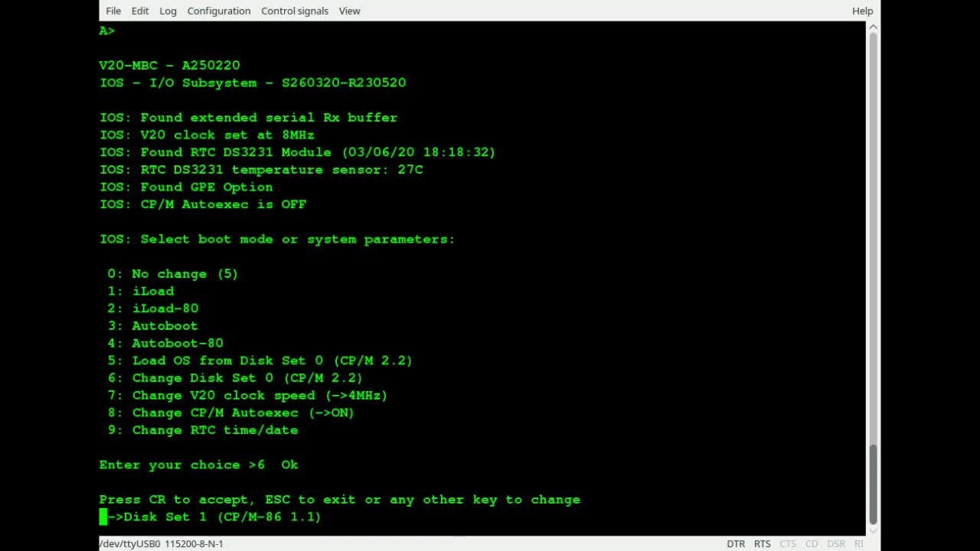Open the Edit menu
Image resolution: width=980 pixels, height=551 pixels.
tap(140, 11)
